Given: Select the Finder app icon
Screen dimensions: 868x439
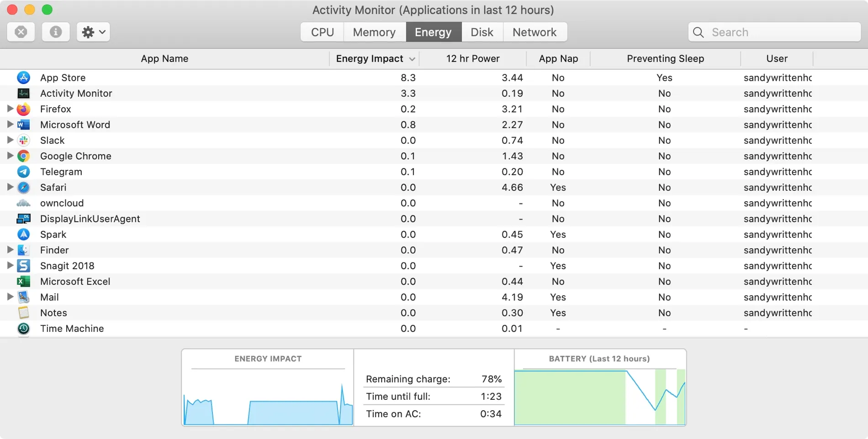Looking at the screenshot, I should (x=23, y=250).
